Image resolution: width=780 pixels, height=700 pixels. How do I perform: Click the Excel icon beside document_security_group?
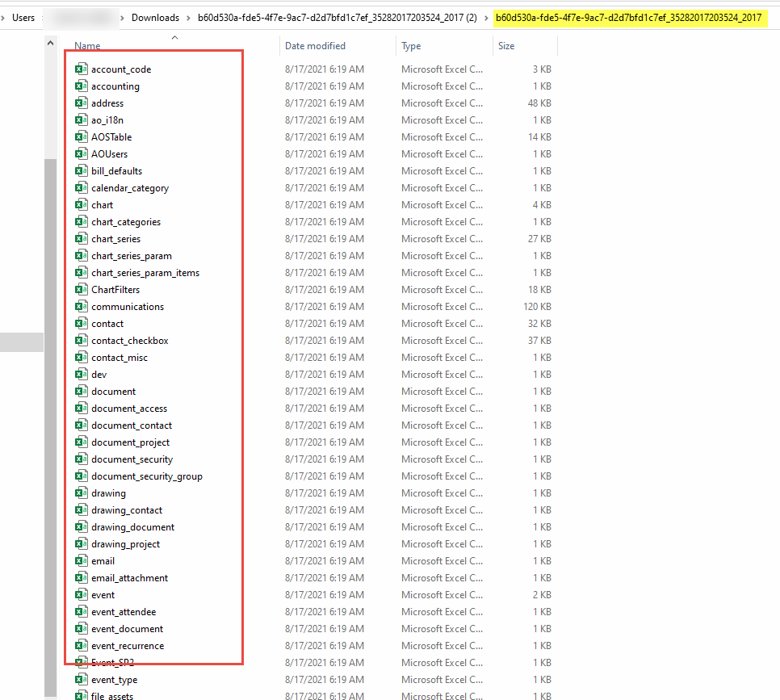81,476
